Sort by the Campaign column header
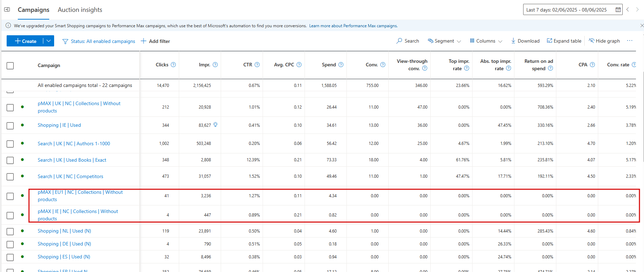 tap(49, 65)
